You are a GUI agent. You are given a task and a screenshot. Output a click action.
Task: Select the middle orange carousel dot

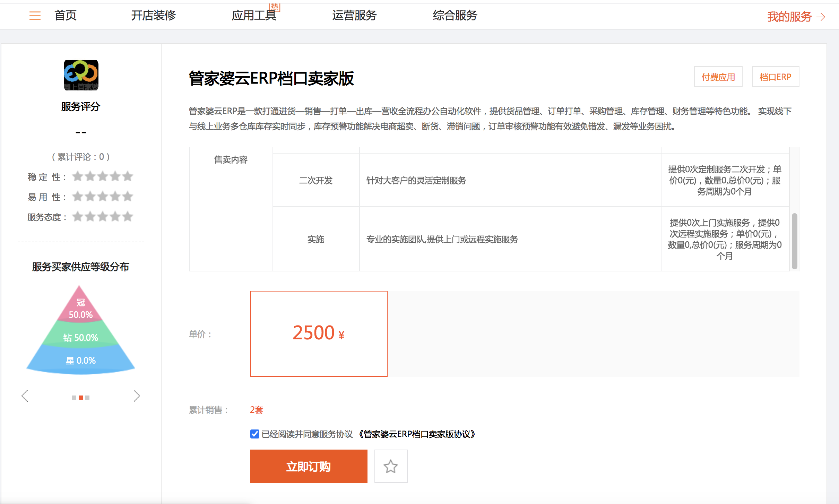coord(81,398)
